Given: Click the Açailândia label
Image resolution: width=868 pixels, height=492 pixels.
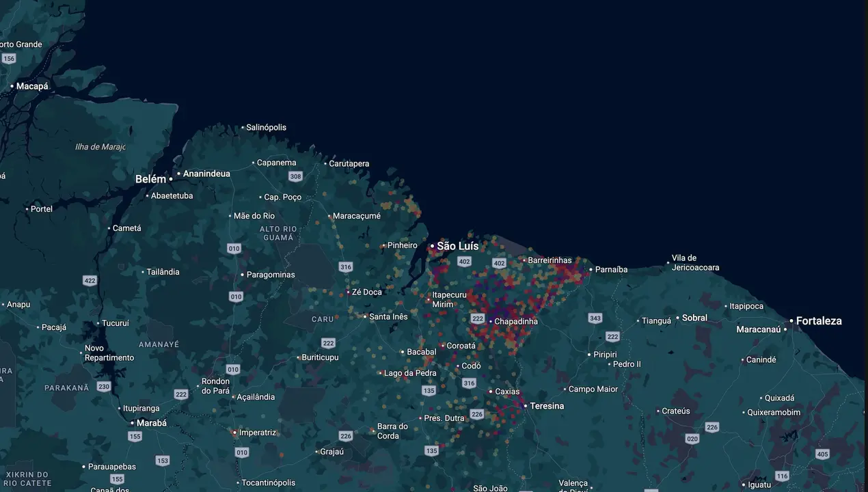Looking at the screenshot, I should [256, 397].
